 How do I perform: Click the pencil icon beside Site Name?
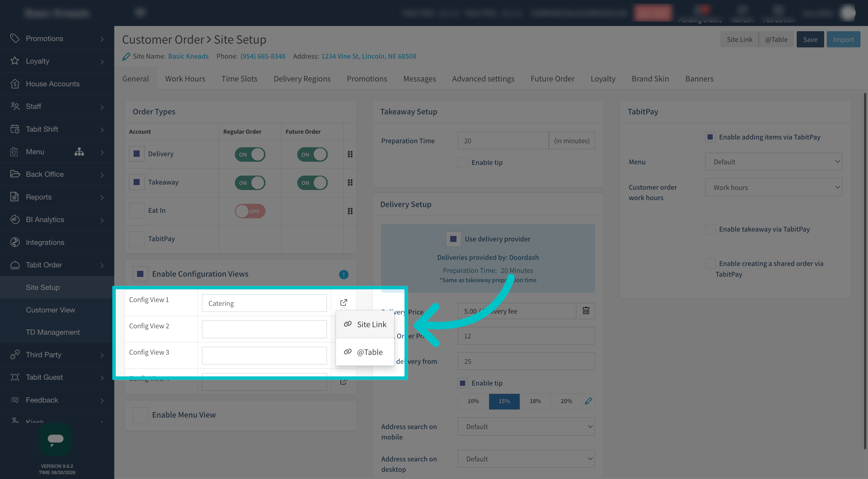126,57
